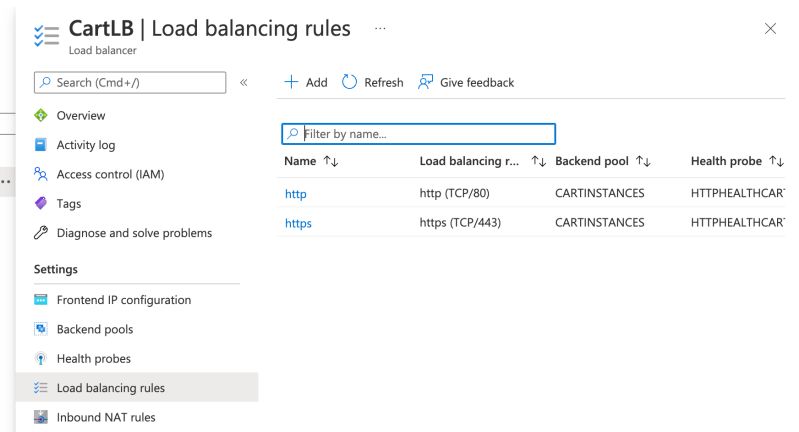This screenshot has width=799, height=432.
Task: Click the purple Tags icon
Action: pos(41,203)
